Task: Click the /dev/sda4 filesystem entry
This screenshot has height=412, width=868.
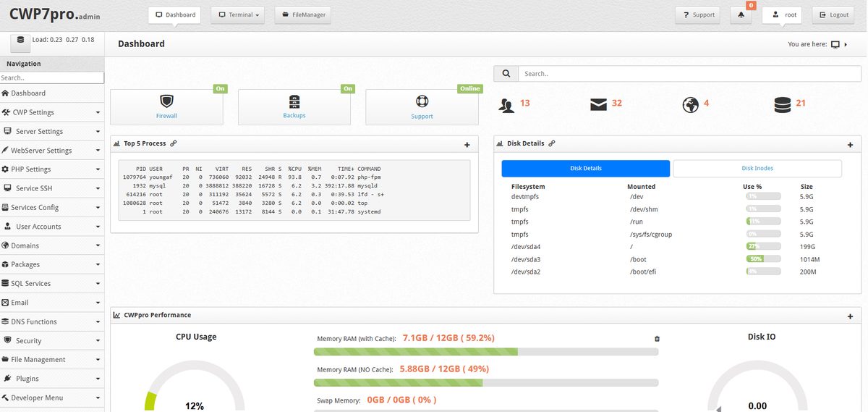Action: [526, 247]
